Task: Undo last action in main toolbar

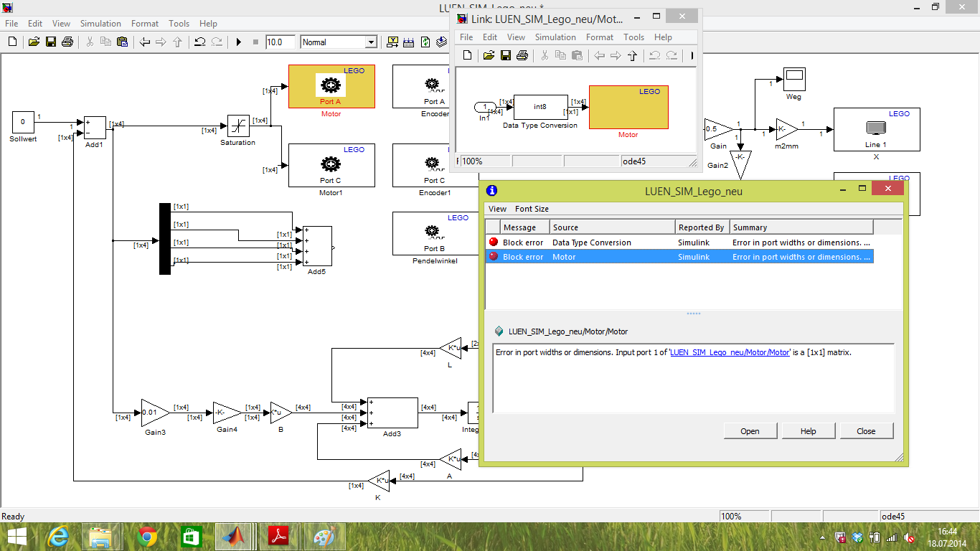Action: (x=200, y=42)
